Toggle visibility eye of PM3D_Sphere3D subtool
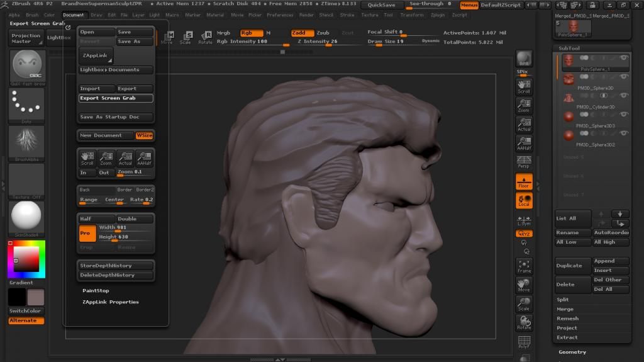 click(x=624, y=77)
